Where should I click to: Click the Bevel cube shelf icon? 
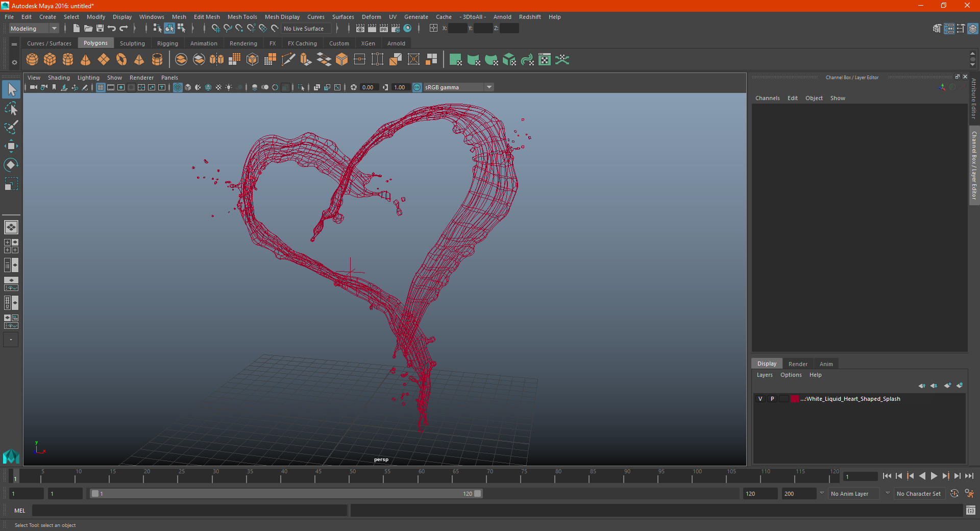coord(342,60)
